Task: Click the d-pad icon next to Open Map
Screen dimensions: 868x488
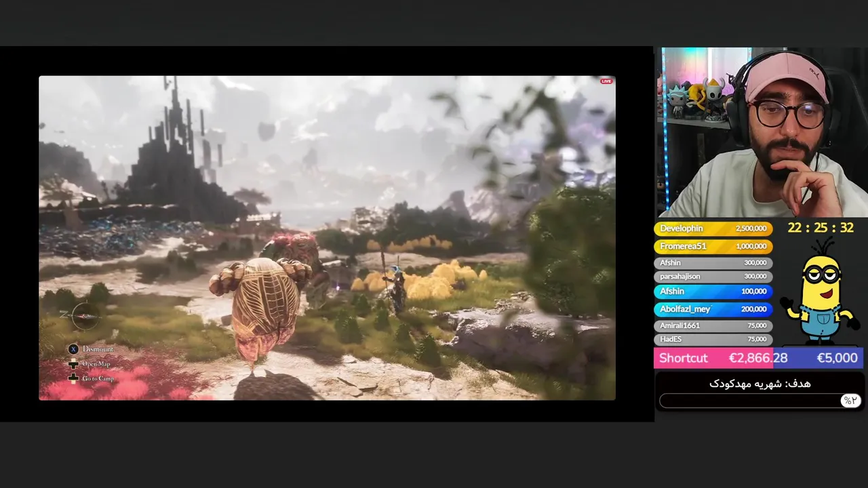Action: [x=73, y=364]
